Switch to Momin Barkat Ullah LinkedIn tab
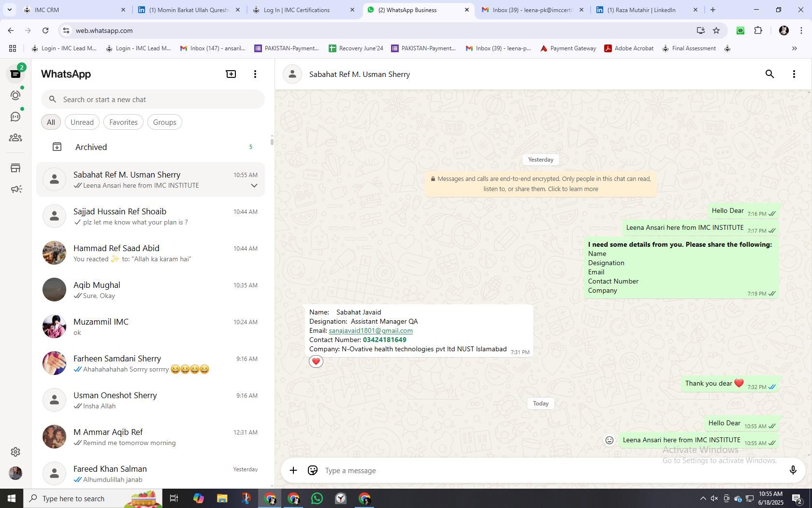The height and width of the screenshot is (508, 812). [189, 10]
